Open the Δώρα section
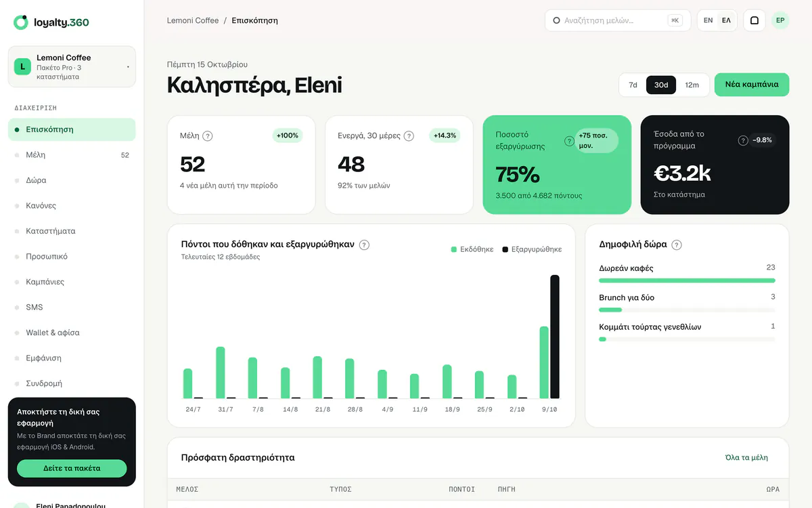 pyautogui.click(x=72, y=180)
